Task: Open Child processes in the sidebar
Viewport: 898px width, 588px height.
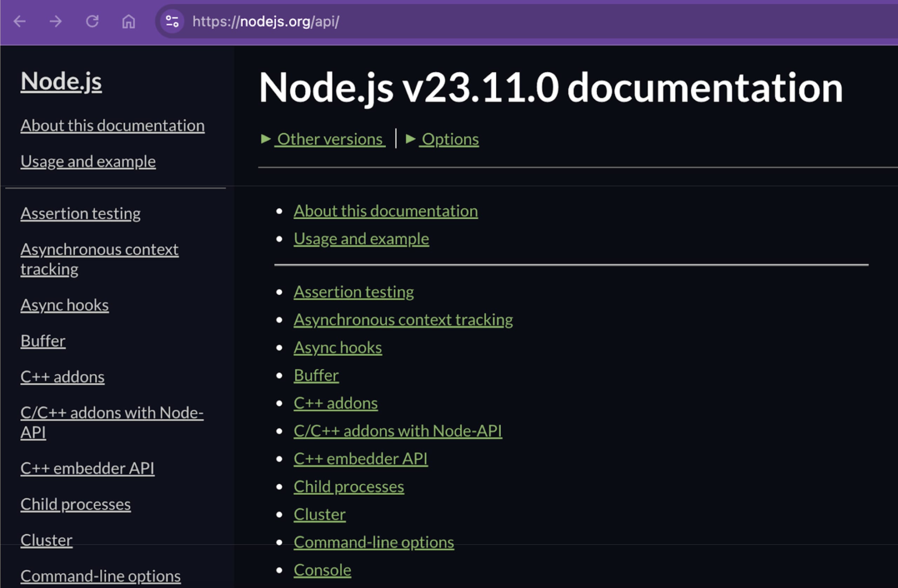Action: 75,504
